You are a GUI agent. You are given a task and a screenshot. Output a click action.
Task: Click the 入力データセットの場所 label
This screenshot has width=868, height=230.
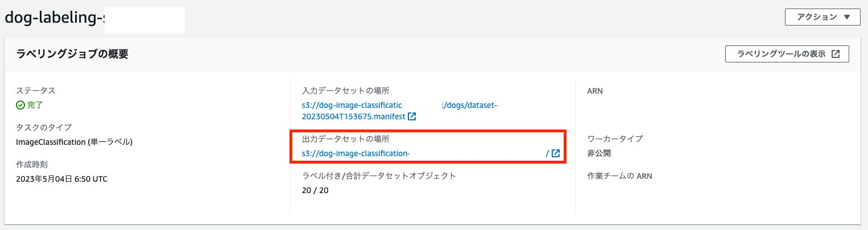tap(346, 91)
